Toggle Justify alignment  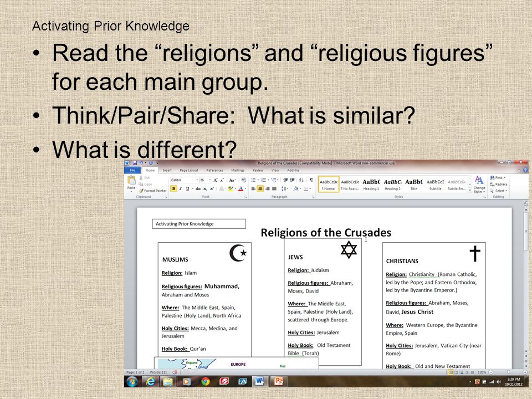(274, 188)
